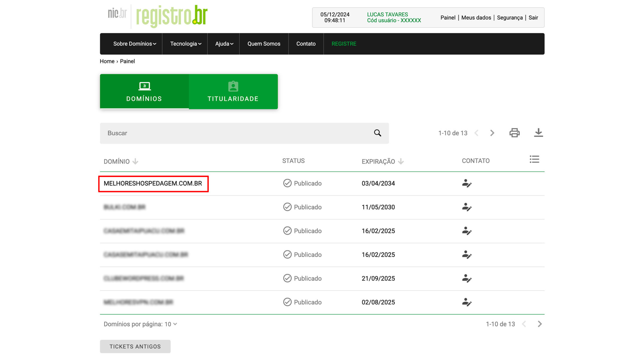The image size is (644, 358).
Task: Select the DOMÍNIOS tab
Action: 144,91
